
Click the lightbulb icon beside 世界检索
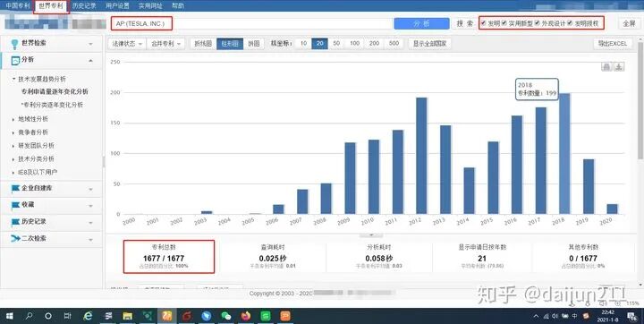[x=15, y=44]
